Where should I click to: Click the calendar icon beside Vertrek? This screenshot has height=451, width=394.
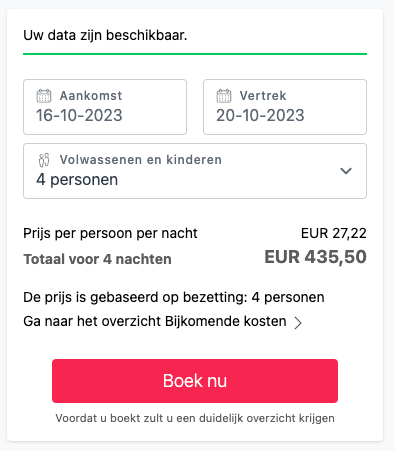click(x=224, y=96)
